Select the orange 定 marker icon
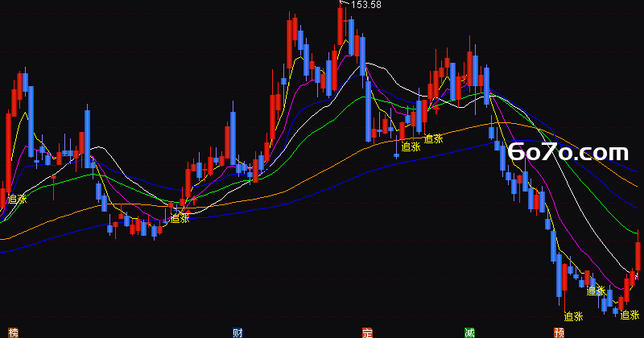 click(367, 332)
